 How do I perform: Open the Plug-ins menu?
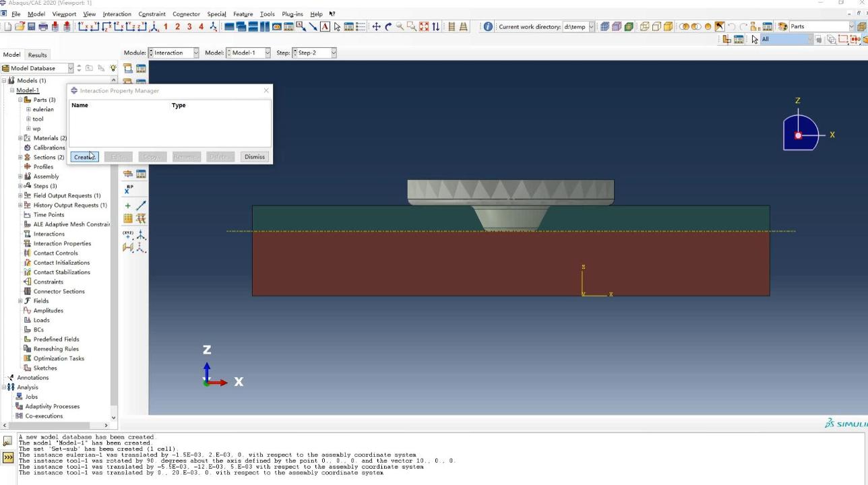coord(292,13)
